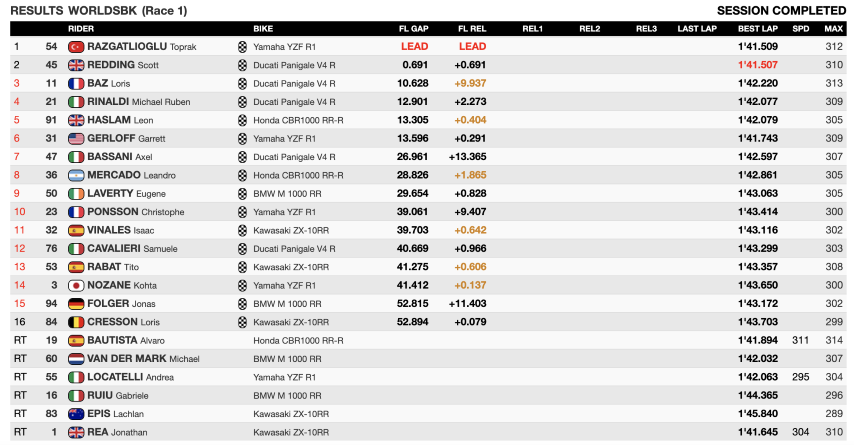Click the RESULTS WORLDSBK (Race 1) title
The height and width of the screenshot is (445, 854).
(99, 11)
